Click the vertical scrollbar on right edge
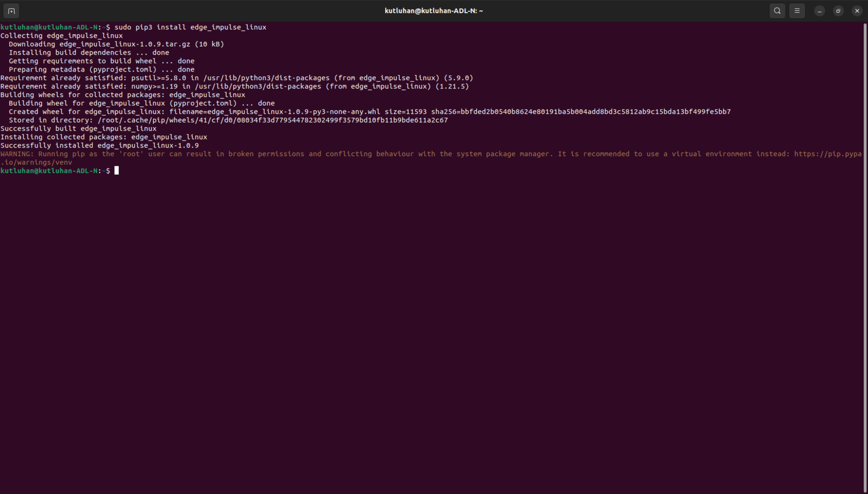The width and height of the screenshot is (868, 494). [x=865, y=258]
